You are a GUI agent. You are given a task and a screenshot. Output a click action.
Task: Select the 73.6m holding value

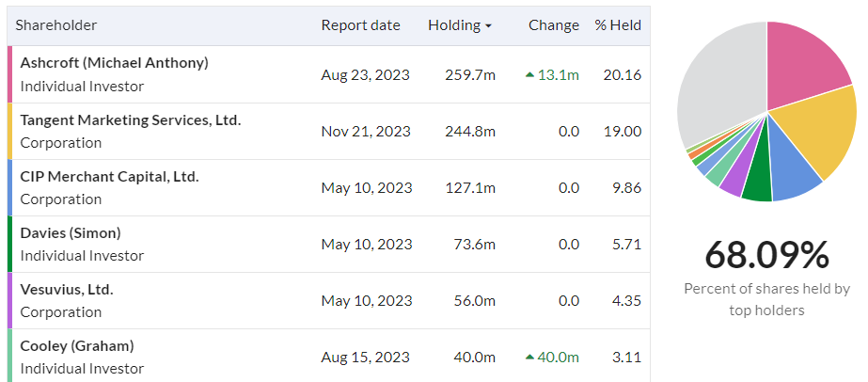click(x=474, y=244)
